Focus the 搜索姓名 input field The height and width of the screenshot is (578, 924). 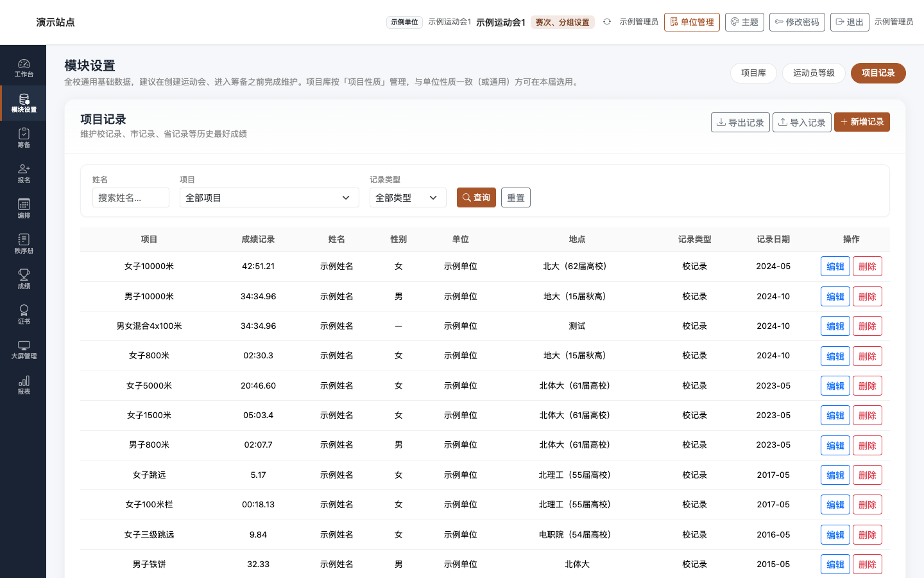(x=131, y=198)
